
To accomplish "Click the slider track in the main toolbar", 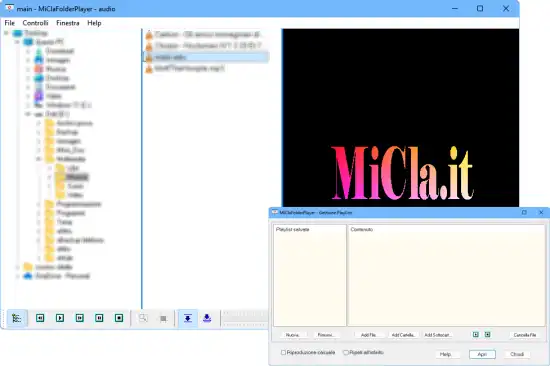I will click(x=246, y=318).
